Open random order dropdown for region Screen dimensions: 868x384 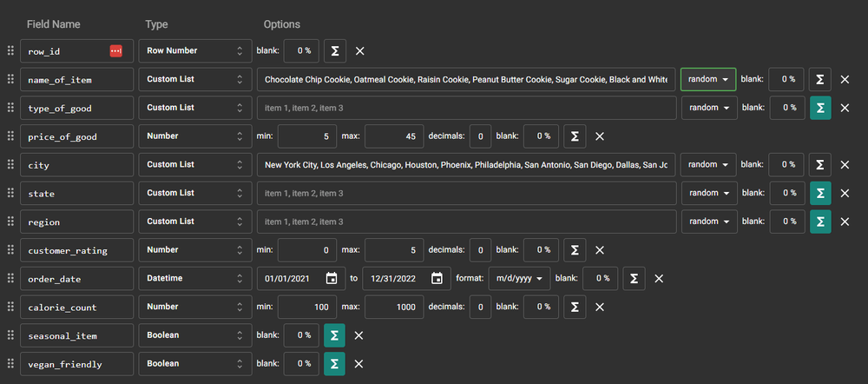(709, 221)
